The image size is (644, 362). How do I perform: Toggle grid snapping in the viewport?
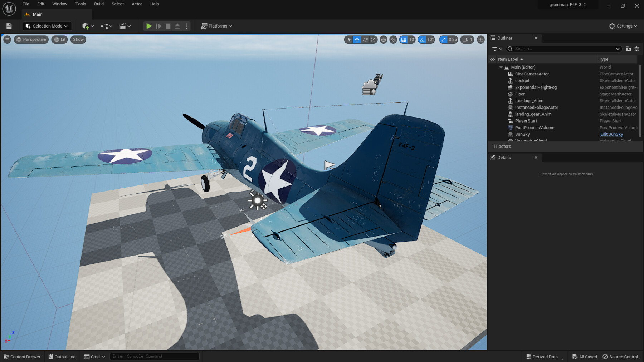point(404,40)
